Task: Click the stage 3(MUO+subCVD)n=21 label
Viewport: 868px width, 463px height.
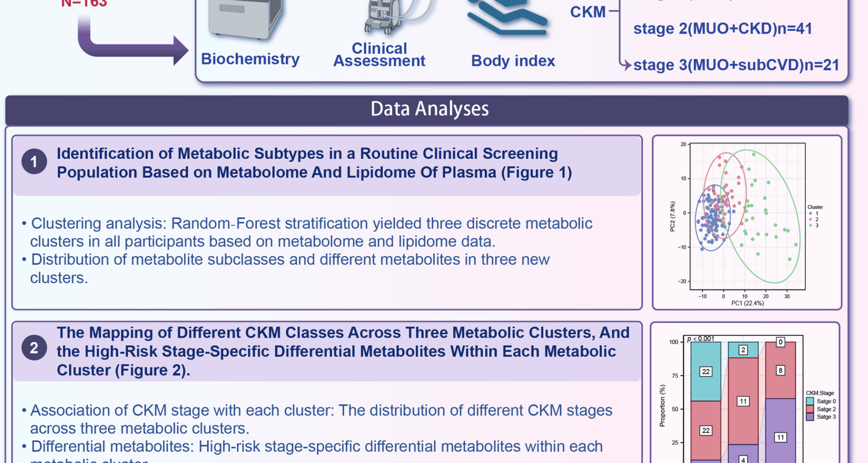Action: coord(736,65)
